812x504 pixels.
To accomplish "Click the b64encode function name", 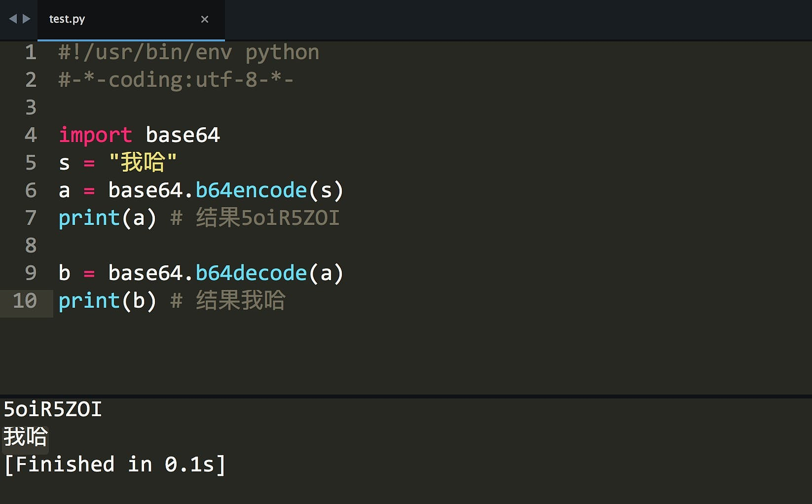I will click(x=251, y=190).
